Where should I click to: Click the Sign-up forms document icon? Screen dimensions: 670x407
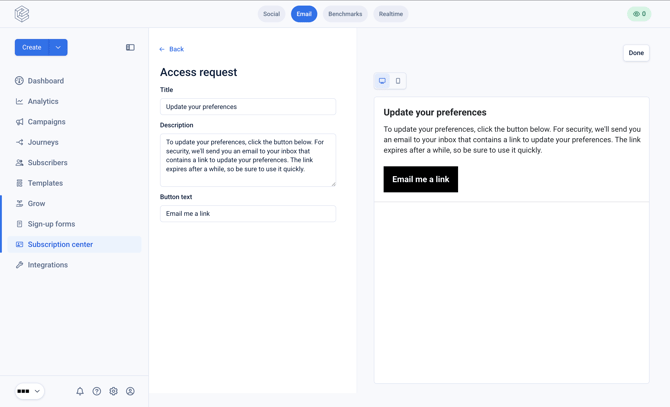(x=19, y=224)
